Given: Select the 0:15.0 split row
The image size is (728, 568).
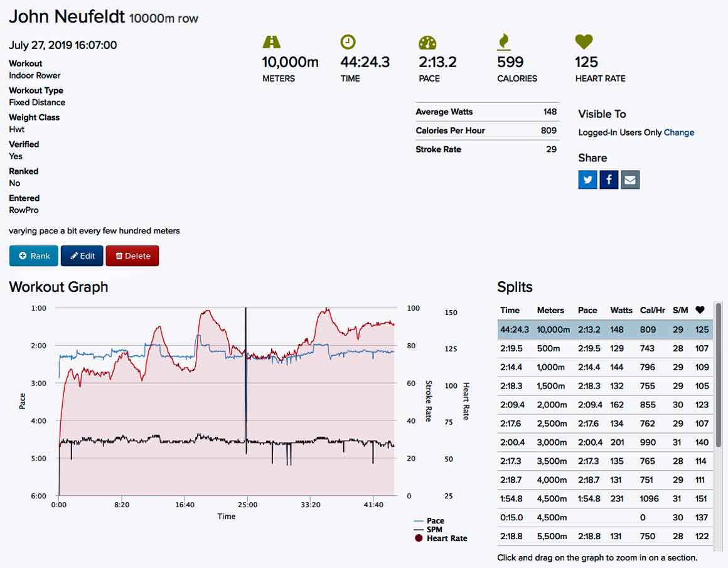Looking at the screenshot, I should [x=604, y=518].
